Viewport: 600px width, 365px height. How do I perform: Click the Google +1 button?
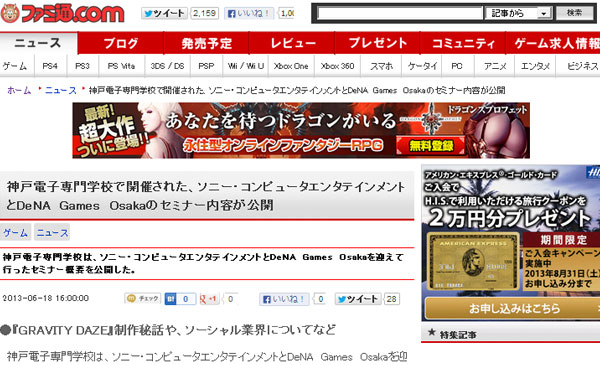point(209,299)
